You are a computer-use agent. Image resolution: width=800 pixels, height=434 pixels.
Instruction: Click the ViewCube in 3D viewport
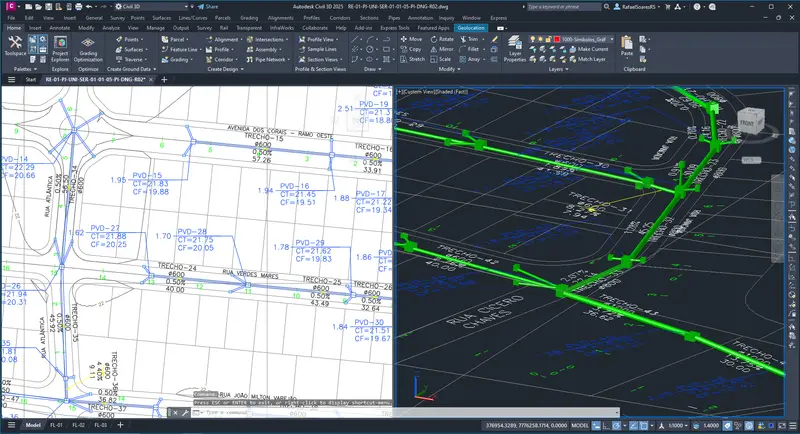tap(752, 121)
